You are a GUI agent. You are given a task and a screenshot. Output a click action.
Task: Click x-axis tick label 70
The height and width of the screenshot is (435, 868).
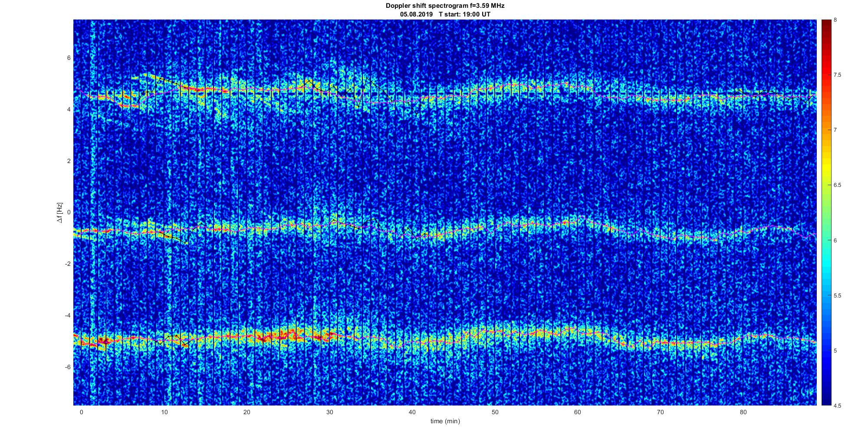[x=661, y=412]
